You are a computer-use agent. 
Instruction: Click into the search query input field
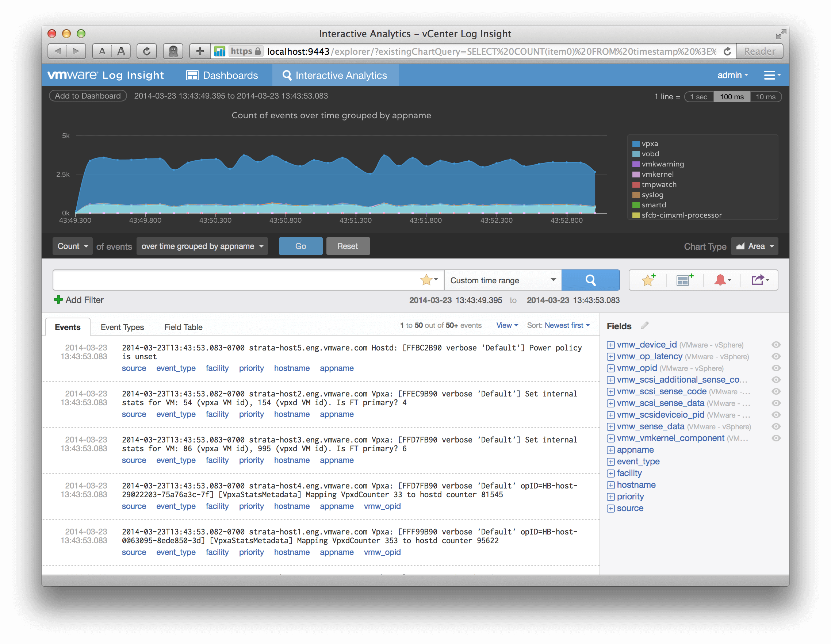(x=236, y=280)
